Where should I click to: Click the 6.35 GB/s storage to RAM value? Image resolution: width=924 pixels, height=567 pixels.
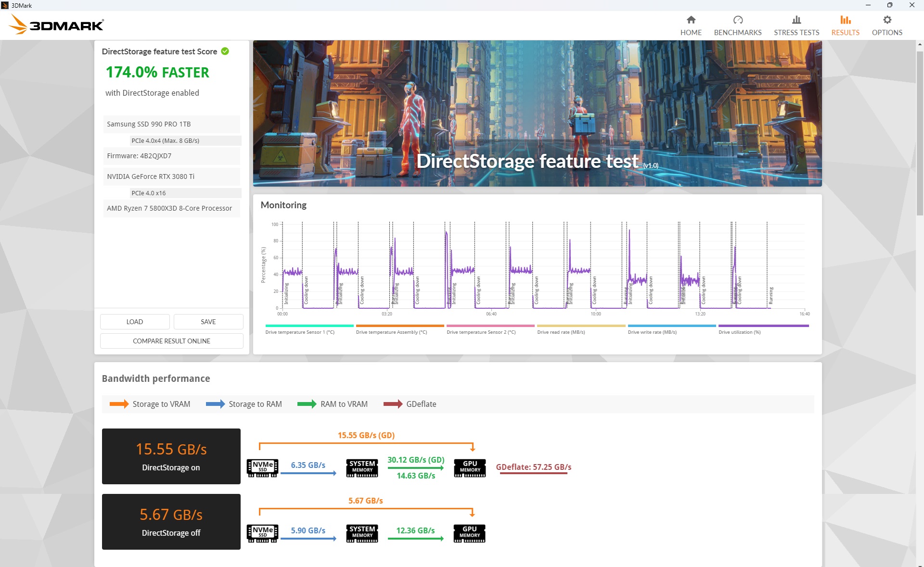(x=308, y=465)
